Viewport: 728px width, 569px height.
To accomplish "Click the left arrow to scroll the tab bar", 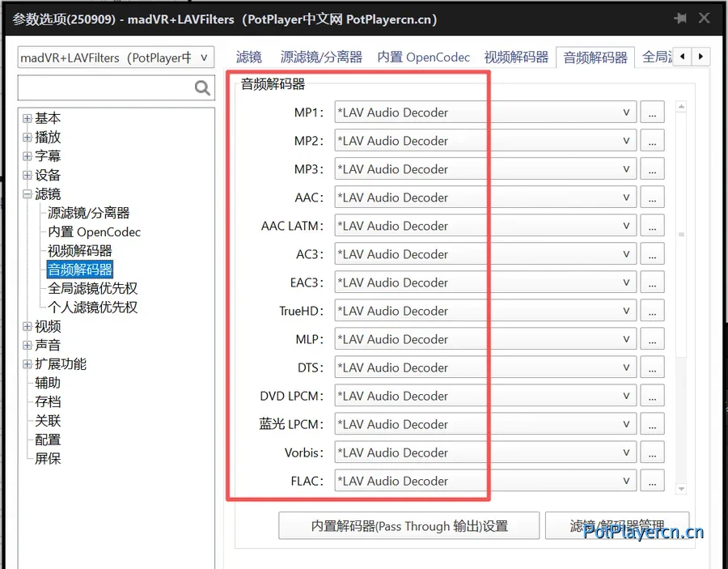I will click(x=684, y=57).
